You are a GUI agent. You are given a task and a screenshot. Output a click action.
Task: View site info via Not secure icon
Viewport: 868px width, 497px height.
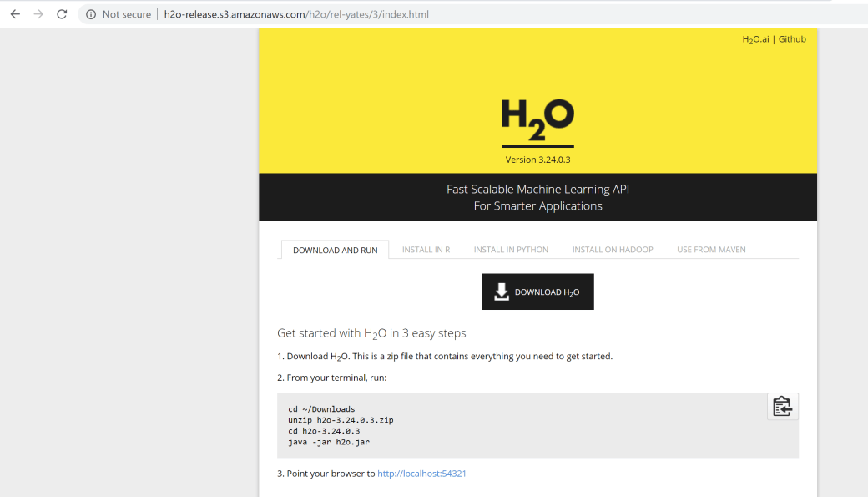click(x=91, y=14)
